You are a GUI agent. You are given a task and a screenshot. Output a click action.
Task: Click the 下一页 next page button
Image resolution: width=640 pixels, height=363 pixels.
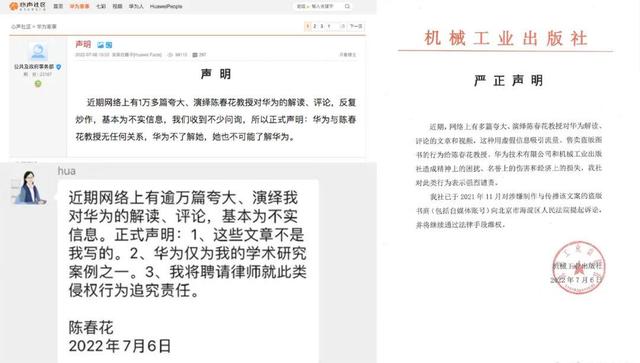point(356,26)
